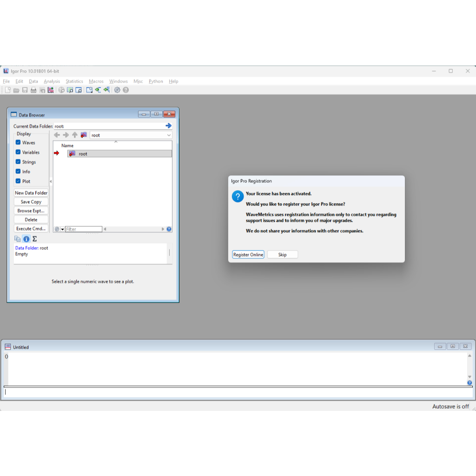Collapse the display panel with the left triangle
Image resolution: width=476 pixels, height=476 pixels.
(51, 182)
